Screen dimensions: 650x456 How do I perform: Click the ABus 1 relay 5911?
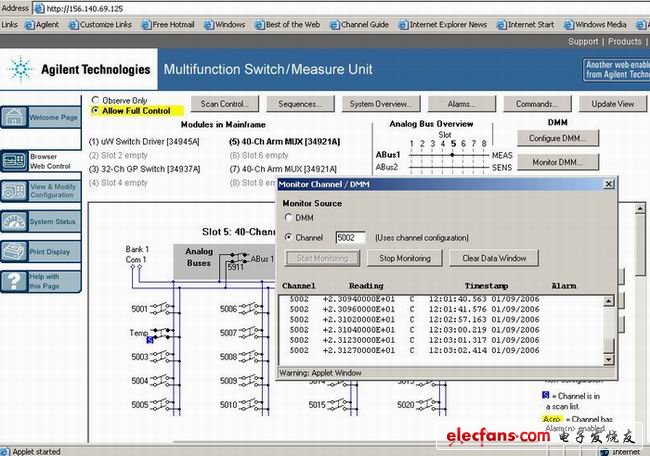[239, 257]
